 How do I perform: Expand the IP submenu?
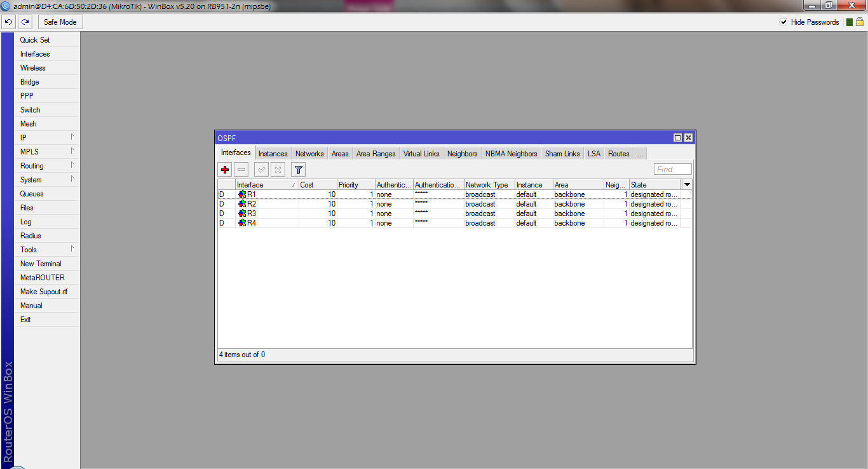tap(47, 138)
